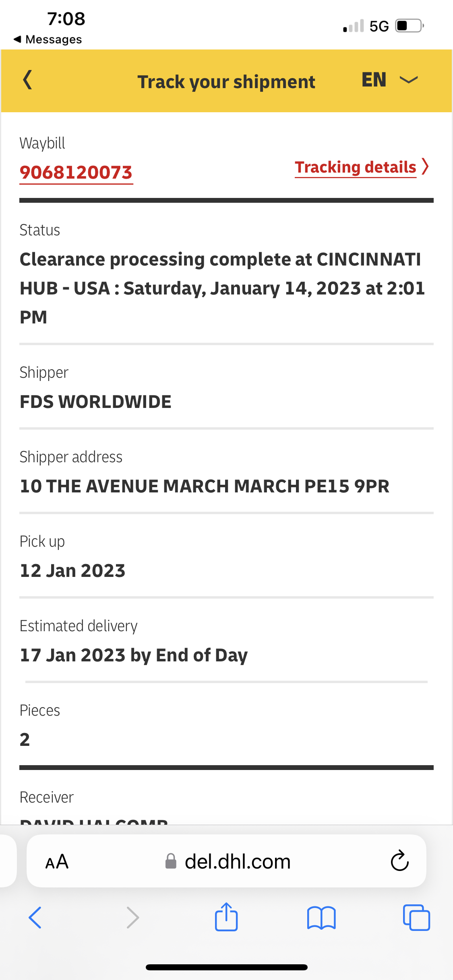
Task: Tap the Track your shipment title
Action: 226,82
